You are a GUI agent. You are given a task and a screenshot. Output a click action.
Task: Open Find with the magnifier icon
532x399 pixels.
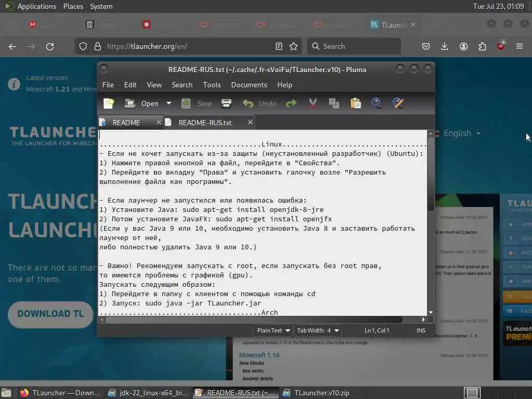coord(377,103)
